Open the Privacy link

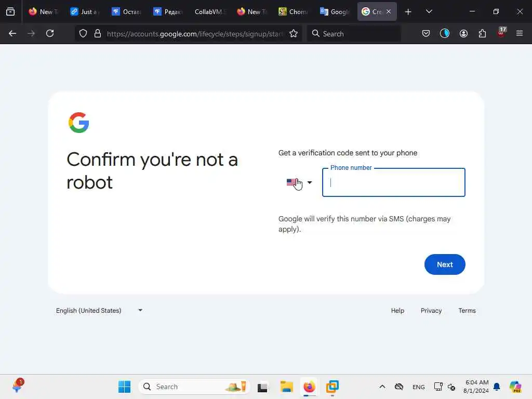[x=431, y=311]
